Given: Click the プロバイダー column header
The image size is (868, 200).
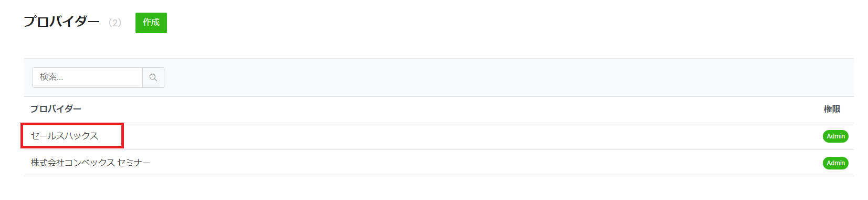Looking at the screenshot, I should [x=56, y=109].
